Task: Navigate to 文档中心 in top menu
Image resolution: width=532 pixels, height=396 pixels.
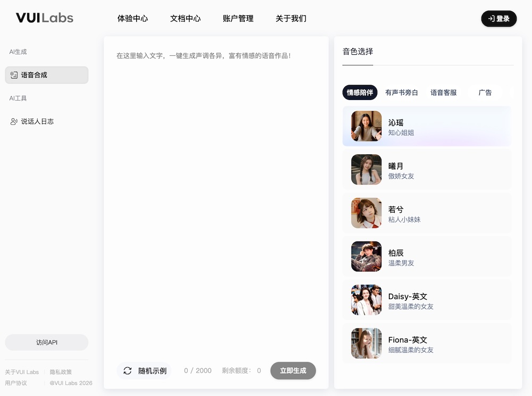Action: tap(185, 18)
